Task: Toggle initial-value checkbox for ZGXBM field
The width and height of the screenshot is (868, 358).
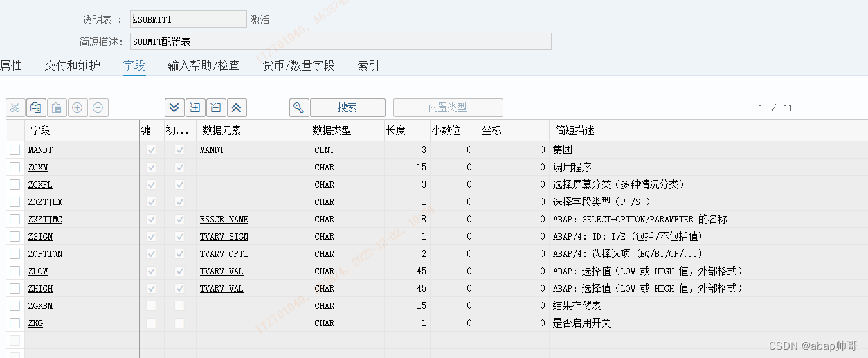Action: click(179, 305)
